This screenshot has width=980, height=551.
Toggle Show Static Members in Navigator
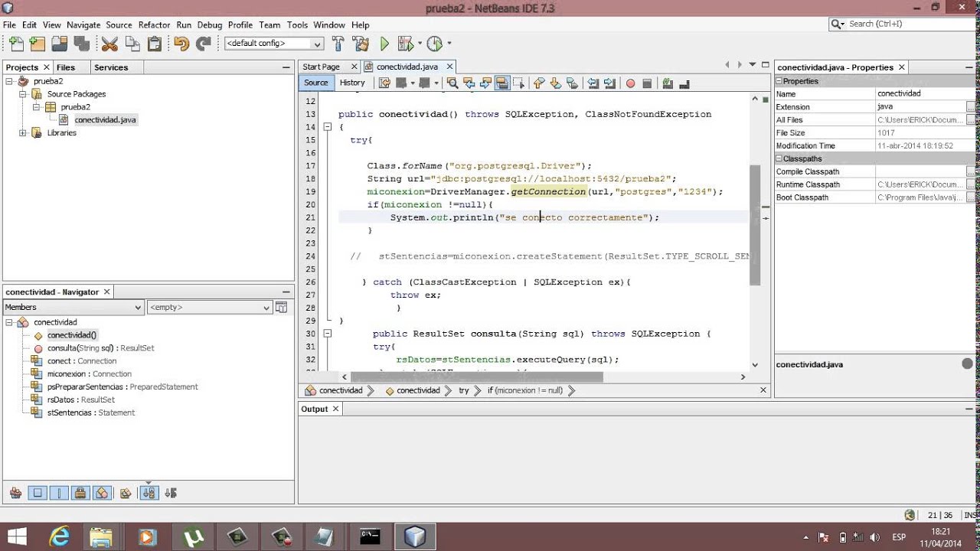coord(59,493)
